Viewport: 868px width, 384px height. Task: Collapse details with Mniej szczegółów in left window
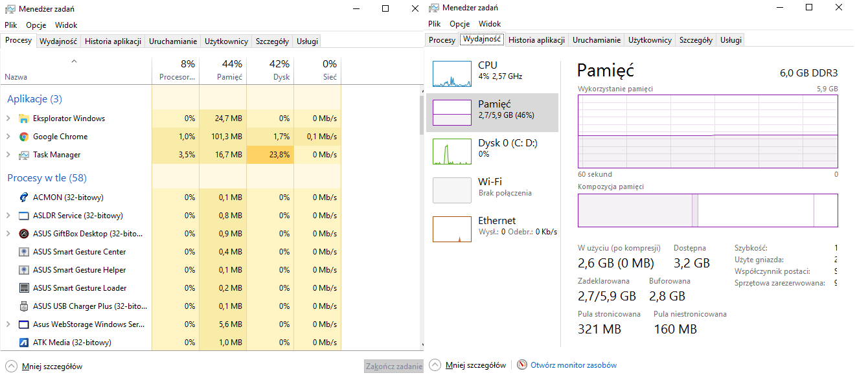point(44,367)
